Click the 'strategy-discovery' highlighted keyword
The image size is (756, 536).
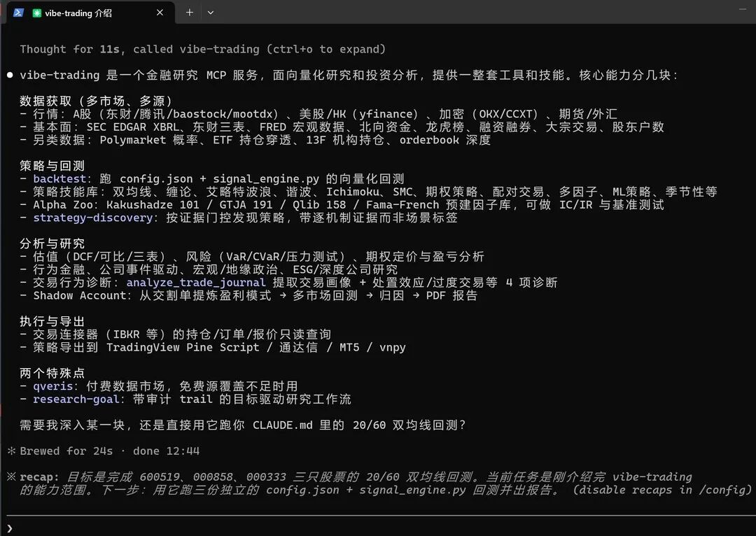[92, 218]
